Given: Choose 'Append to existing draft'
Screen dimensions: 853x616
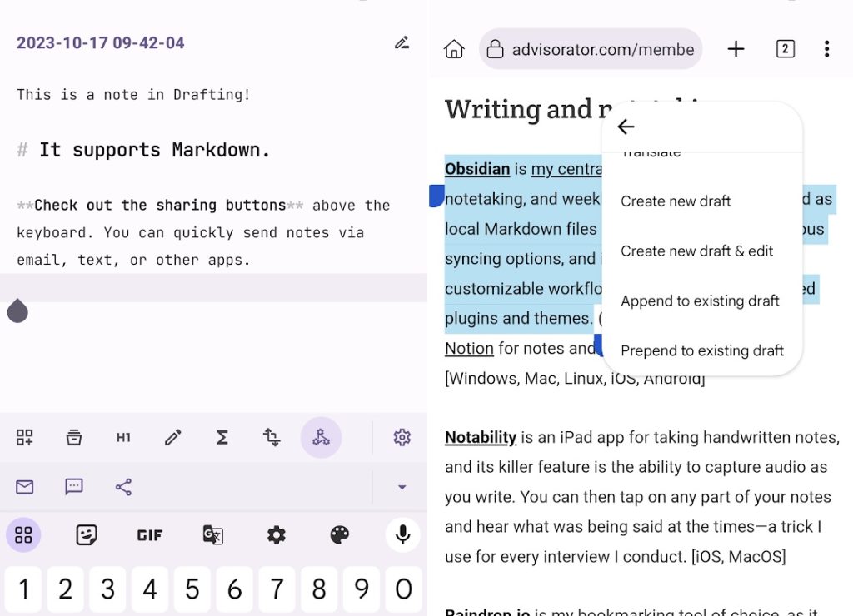Looking at the screenshot, I should click(700, 301).
